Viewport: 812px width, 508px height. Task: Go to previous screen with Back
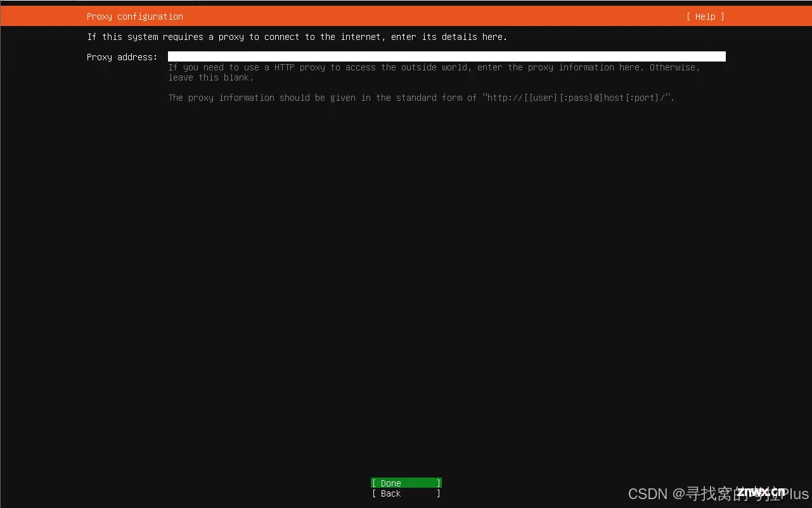[x=406, y=493]
